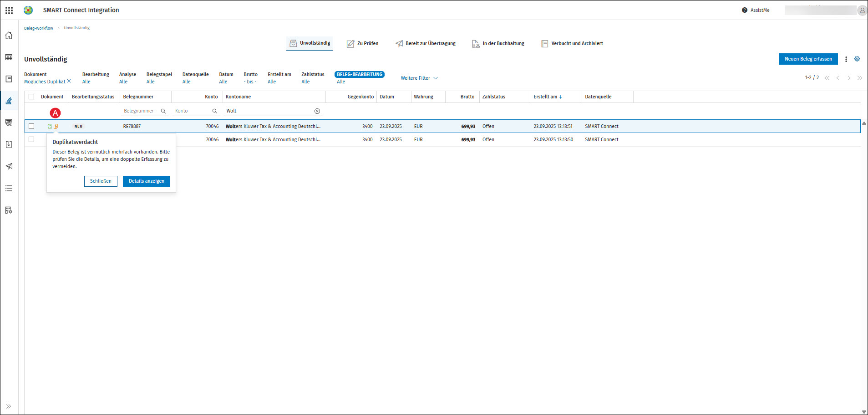The width and height of the screenshot is (868, 415).
Task: Clear the Kontoname filter field
Action: [317, 111]
